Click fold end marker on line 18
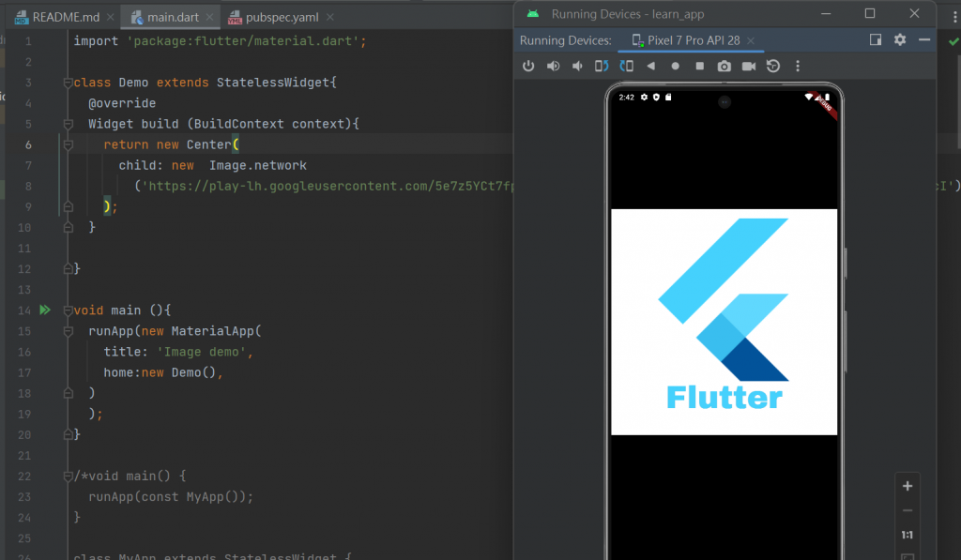 pyautogui.click(x=68, y=393)
